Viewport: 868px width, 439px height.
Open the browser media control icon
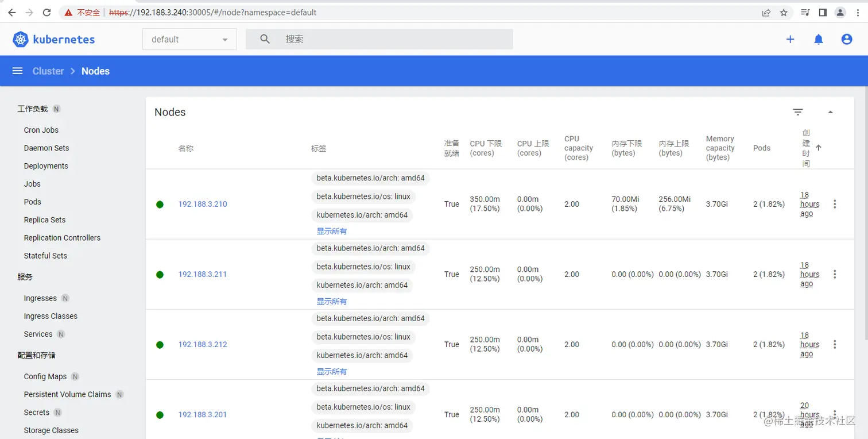[x=805, y=13]
